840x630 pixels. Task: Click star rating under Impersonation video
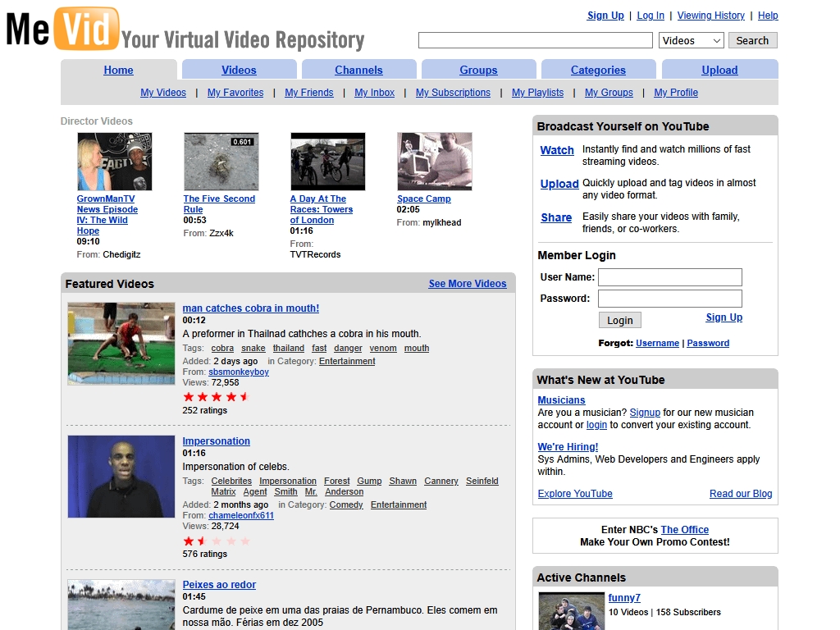click(x=216, y=541)
